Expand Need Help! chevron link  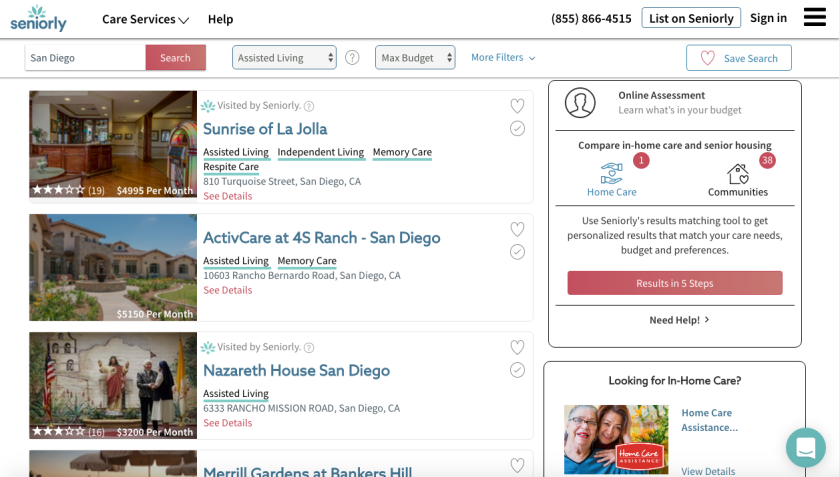679,320
